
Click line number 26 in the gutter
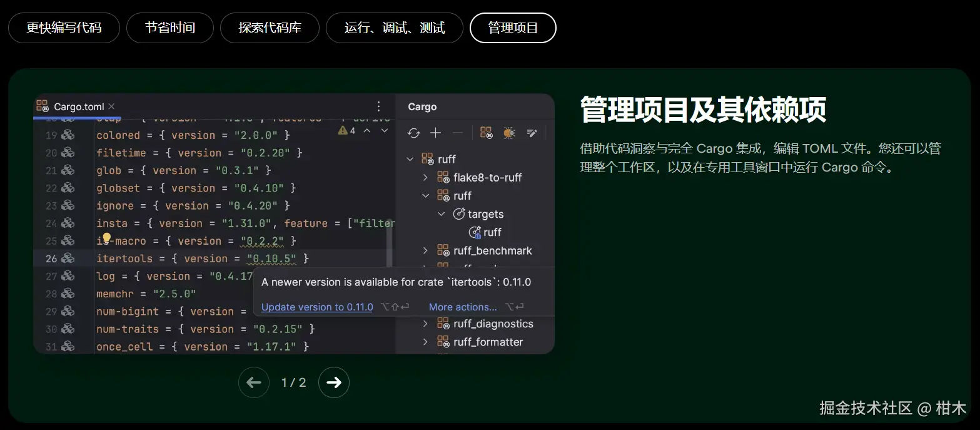click(51, 259)
